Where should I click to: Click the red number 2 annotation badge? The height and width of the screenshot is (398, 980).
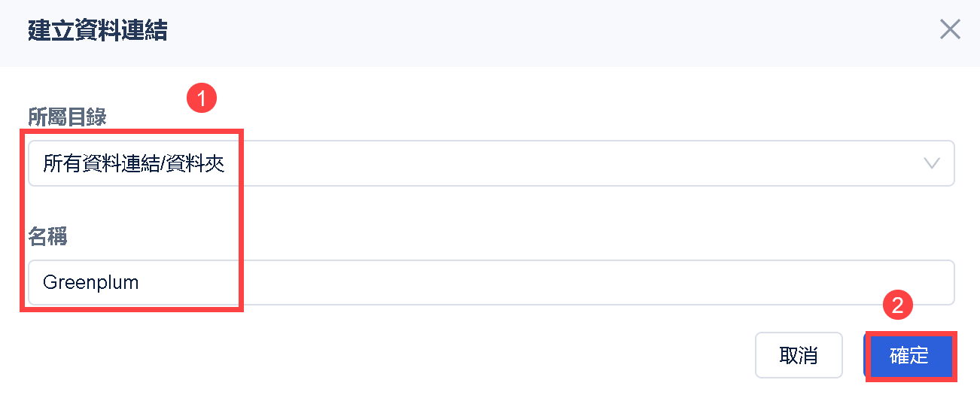coord(897,305)
